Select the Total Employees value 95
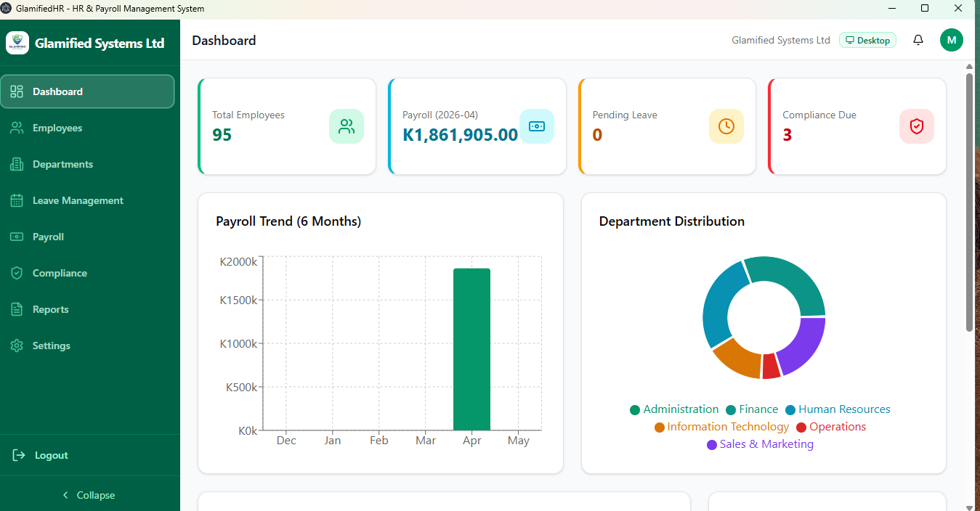This screenshot has height=511, width=980. pyautogui.click(x=222, y=135)
